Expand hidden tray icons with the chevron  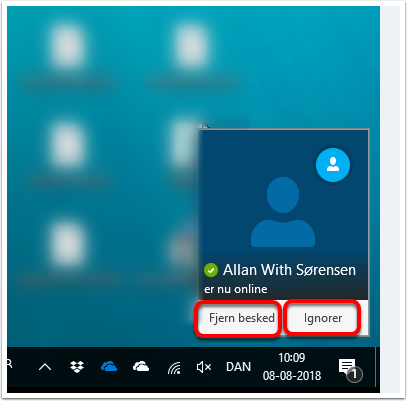pyautogui.click(x=45, y=367)
